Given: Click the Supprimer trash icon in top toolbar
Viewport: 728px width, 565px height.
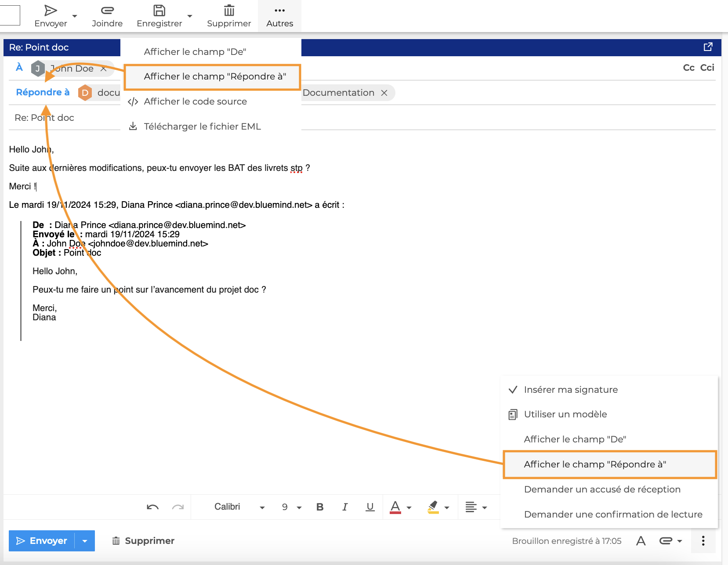Looking at the screenshot, I should click(229, 11).
